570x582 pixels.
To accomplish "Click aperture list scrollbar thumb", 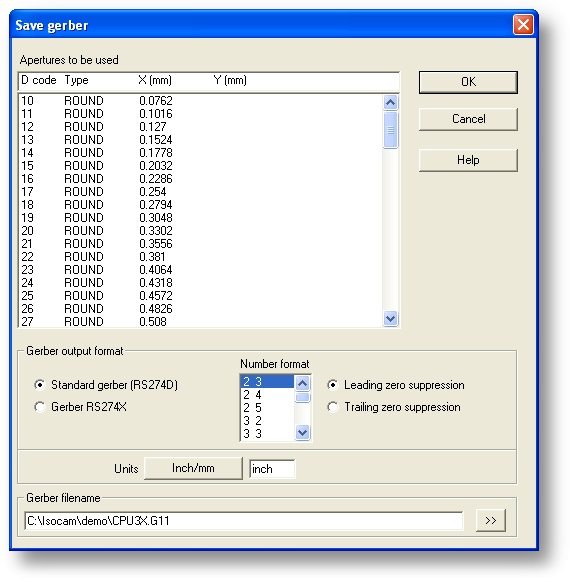I will pos(390,130).
